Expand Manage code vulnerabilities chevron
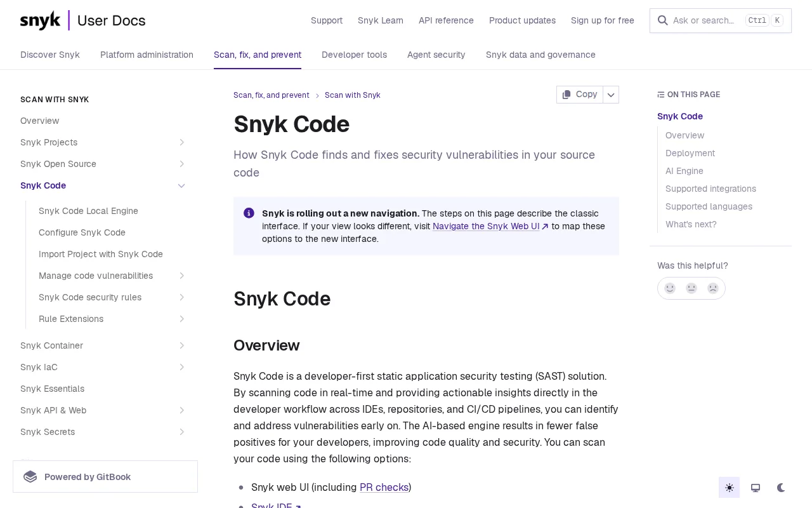This screenshot has height=508, width=812. tap(181, 276)
